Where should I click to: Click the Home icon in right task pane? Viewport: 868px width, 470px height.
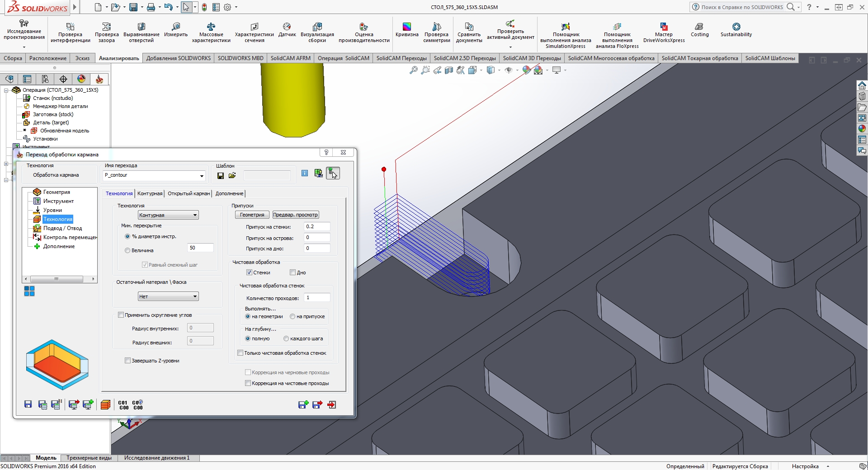(x=862, y=86)
